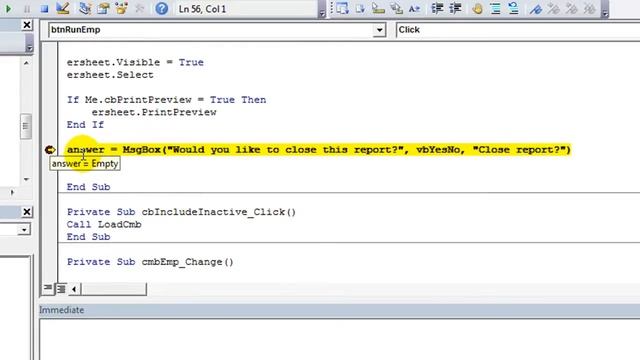Click inside the Immediate window input area

340,340
